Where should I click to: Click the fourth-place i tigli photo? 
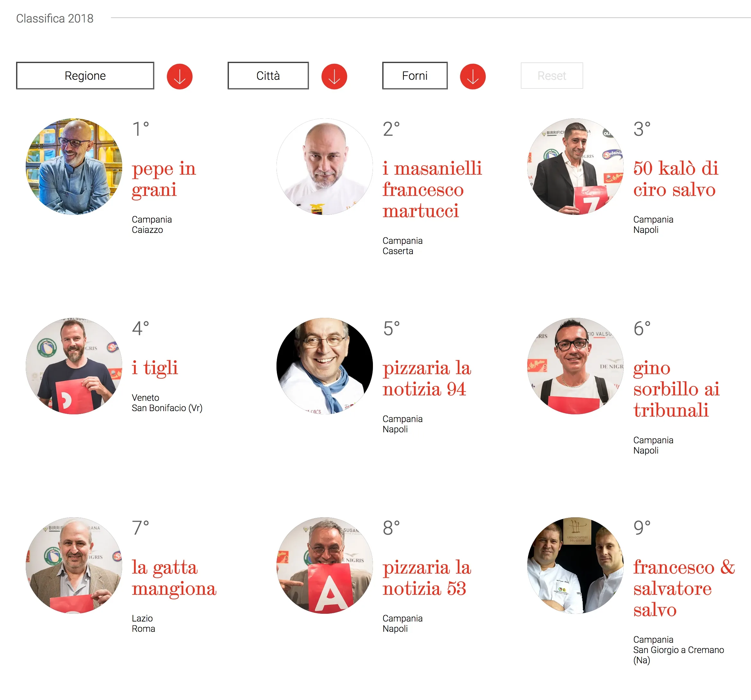coord(74,366)
